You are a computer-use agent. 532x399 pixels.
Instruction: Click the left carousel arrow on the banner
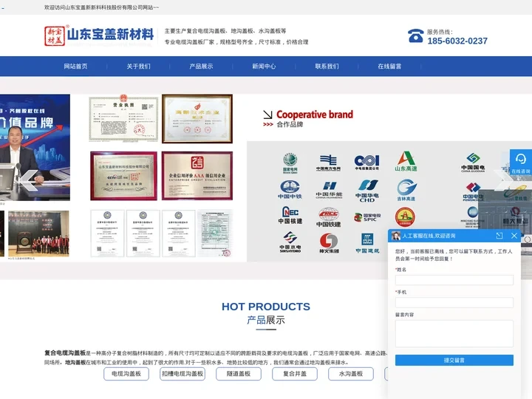(28, 180)
